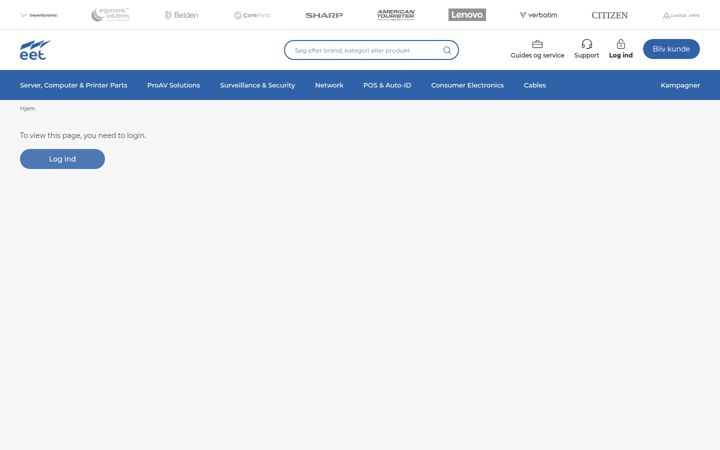Open Network menu

click(329, 85)
